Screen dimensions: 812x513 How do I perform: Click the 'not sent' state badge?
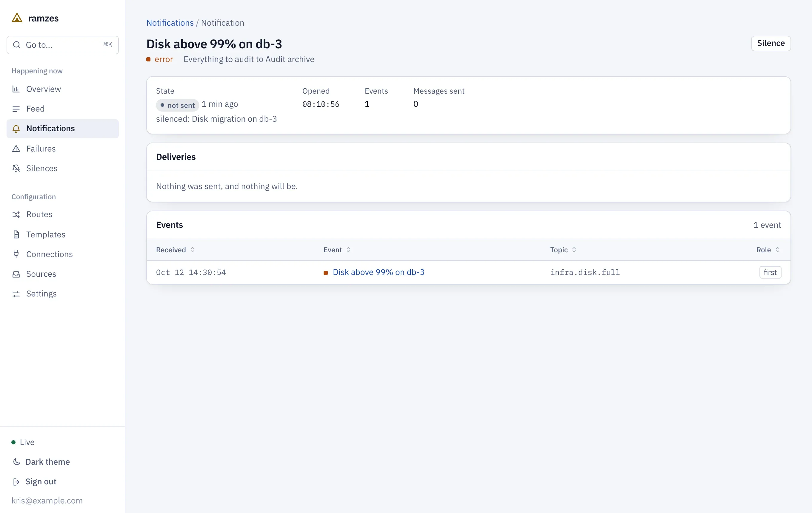tap(177, 105)
